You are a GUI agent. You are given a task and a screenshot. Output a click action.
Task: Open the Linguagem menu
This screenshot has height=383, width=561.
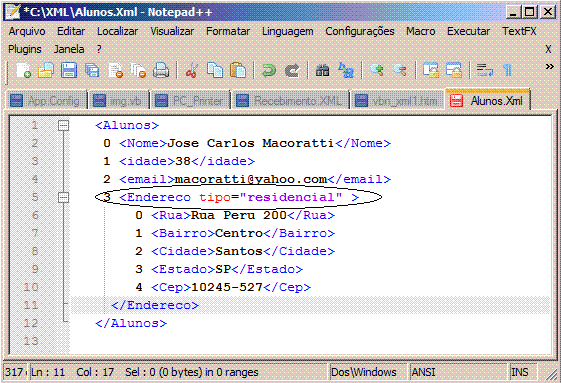(288, 31)
